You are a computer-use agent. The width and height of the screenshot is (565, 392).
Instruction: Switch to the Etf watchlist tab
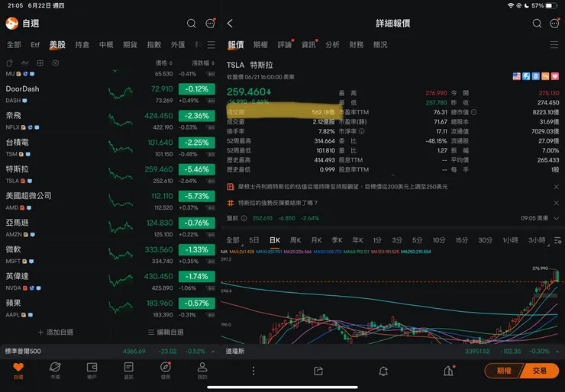point(35,45)
